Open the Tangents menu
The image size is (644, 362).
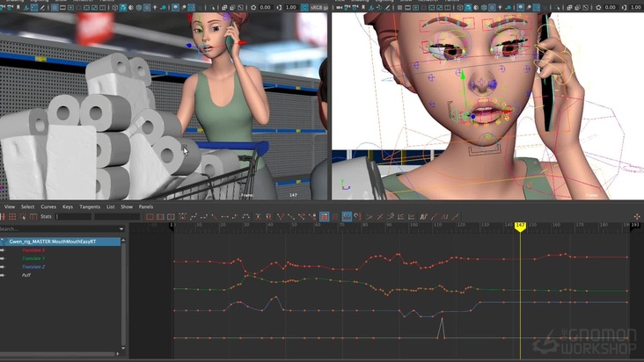pos(90,206)
